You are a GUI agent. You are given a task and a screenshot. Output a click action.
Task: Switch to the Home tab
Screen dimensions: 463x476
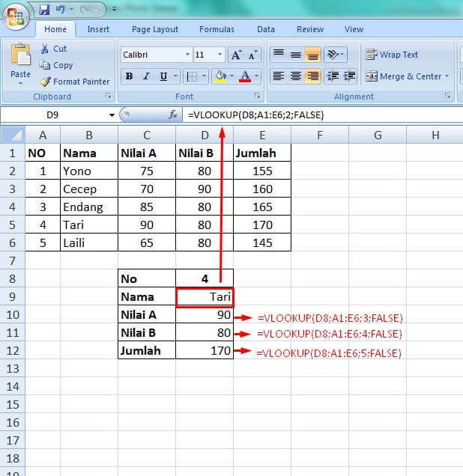point(55,29)
